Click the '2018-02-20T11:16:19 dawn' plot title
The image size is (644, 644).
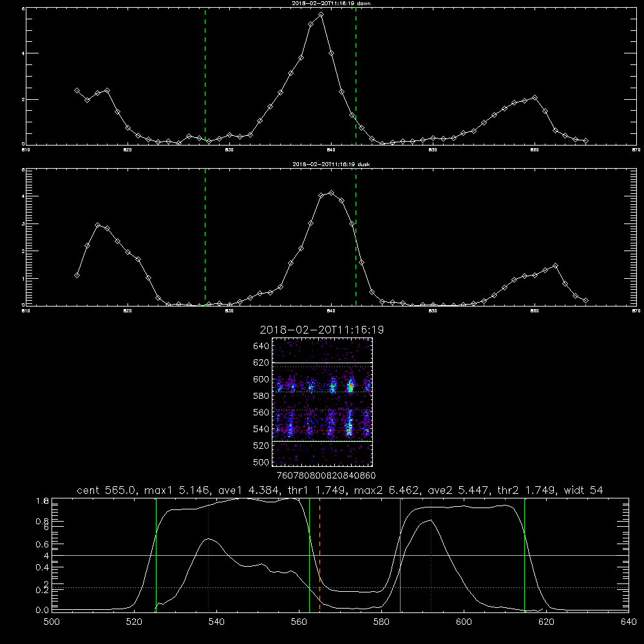(331, 3)
